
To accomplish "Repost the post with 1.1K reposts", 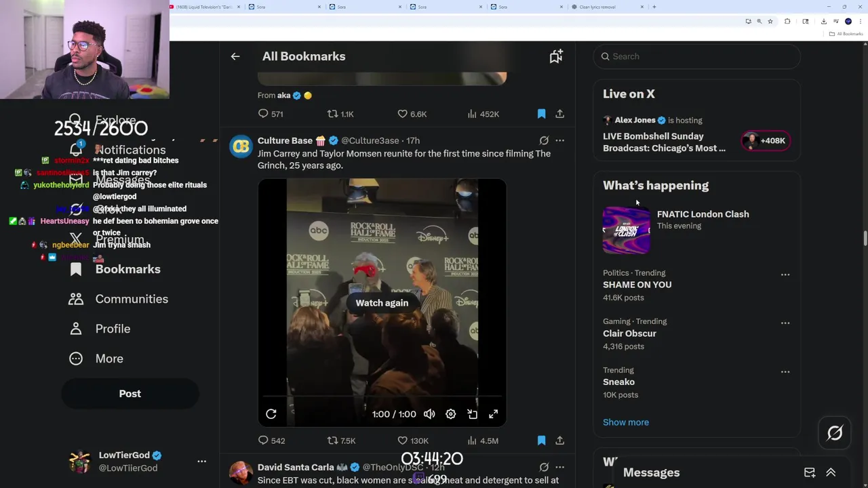I will pos(340,114).
